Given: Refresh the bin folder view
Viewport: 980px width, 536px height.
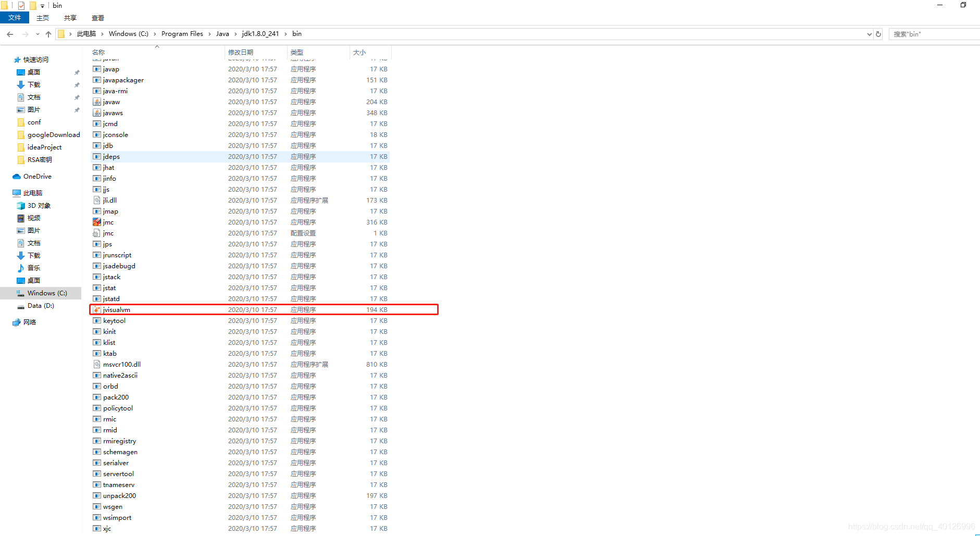Looking at the screenshot, I should (x=878, y=34).
